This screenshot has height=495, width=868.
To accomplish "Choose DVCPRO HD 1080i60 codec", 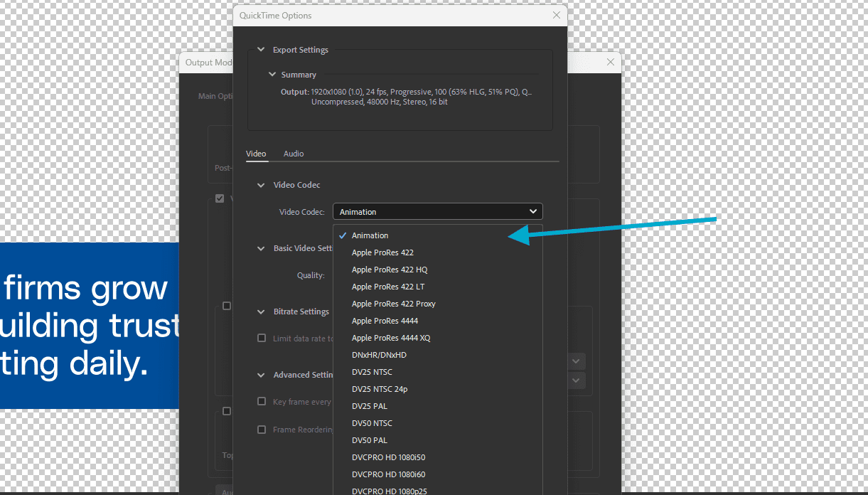I will [x=437, y=474].
